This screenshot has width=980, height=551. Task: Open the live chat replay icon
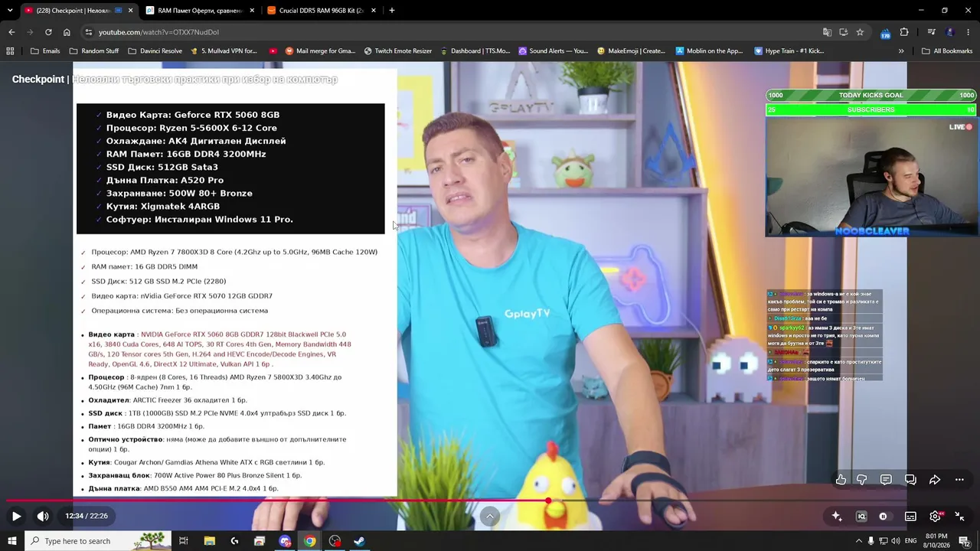[910, 480]
